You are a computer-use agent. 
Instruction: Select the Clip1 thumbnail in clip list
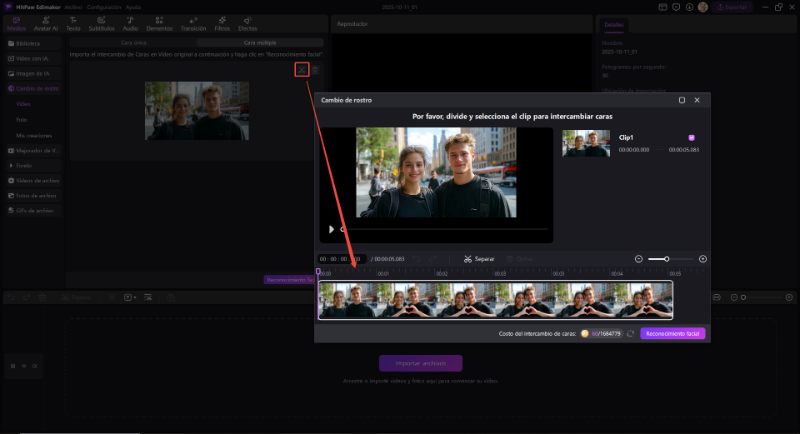click(x=586, y=143)
